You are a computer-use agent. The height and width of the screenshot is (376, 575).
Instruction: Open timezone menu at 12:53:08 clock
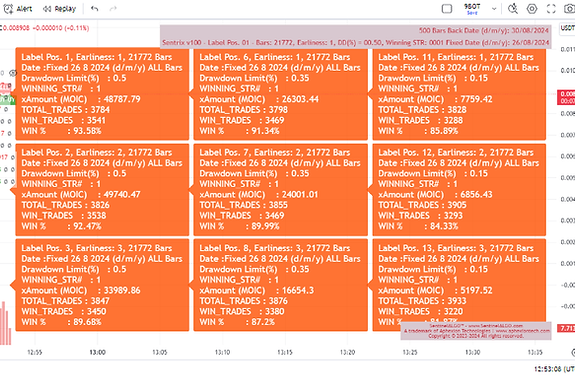pos(554,369)
